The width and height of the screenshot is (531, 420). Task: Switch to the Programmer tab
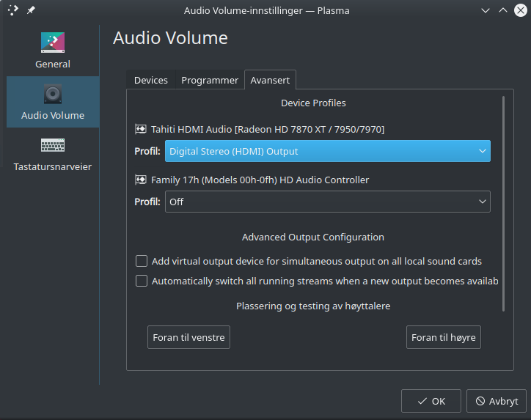210,80
